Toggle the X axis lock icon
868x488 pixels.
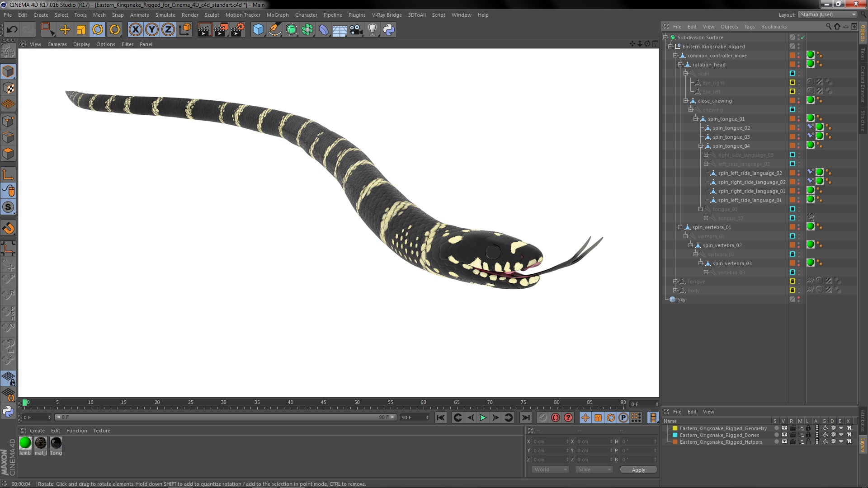point(135,30)
